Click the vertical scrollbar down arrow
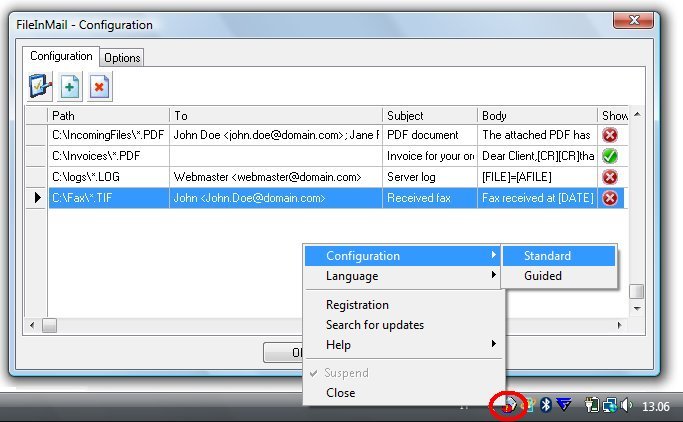The width and height of the screenshot is (683, 422). click(x=637, y=308)
